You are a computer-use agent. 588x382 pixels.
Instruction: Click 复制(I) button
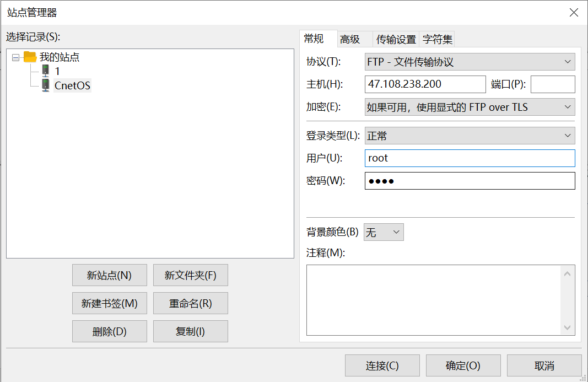[x=191, y=331]
